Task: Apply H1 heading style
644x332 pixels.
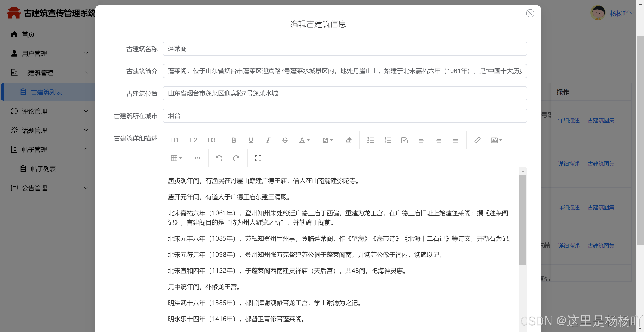Action: click(x=174, y=140)
